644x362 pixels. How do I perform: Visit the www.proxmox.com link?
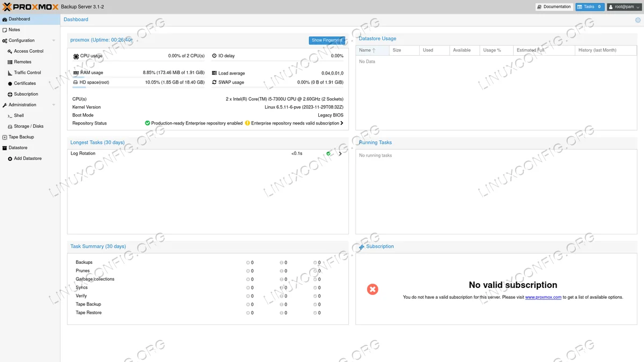tap(543, 297)
